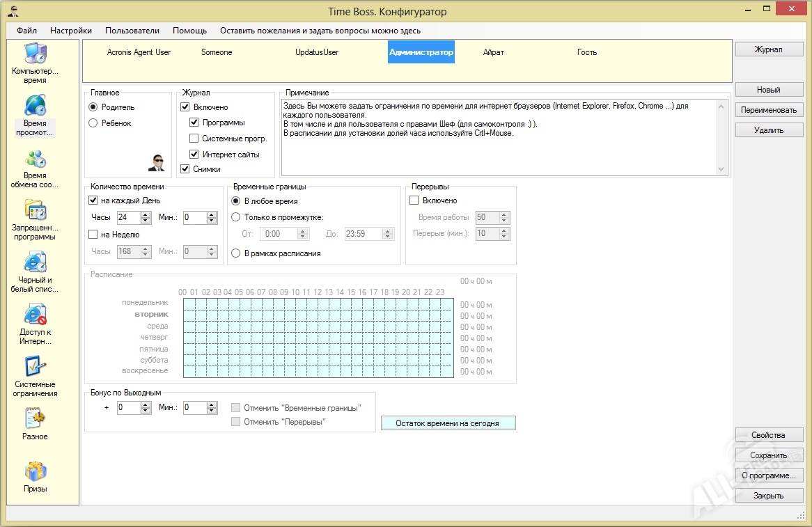Viewport: 812px width, 527px height.
Task: Click the Сохранить button
Action: 769,455
